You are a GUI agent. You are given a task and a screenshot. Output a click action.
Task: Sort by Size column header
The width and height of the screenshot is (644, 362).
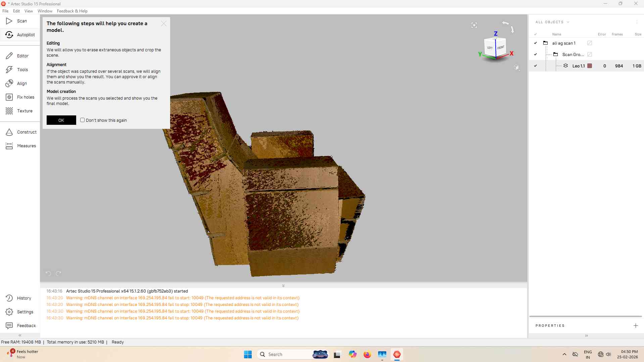coord(638,34)
